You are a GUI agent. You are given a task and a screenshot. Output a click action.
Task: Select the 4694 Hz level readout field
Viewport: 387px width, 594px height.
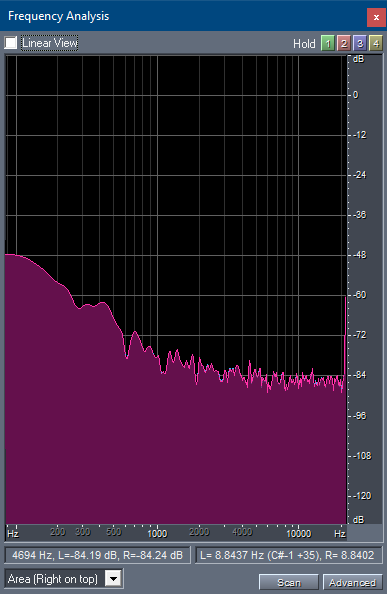97,555
